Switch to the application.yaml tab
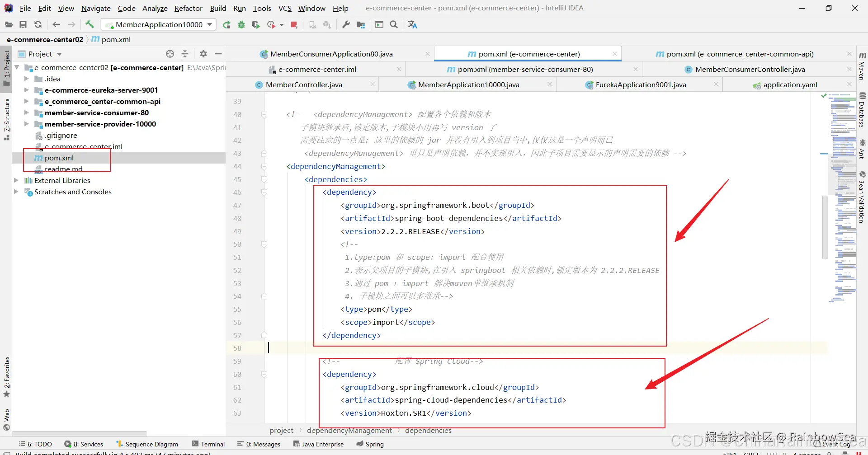Image resolution: width=868 pixels, height=455 pixels. 790,85
